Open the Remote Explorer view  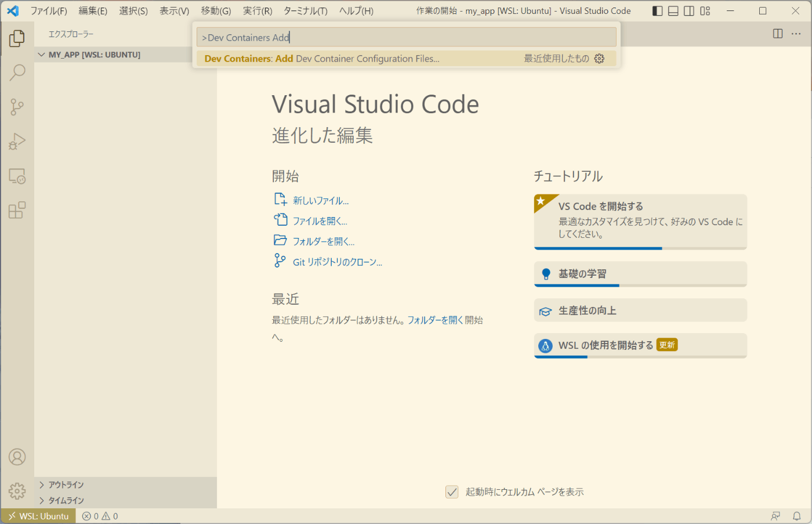point(17,176)
